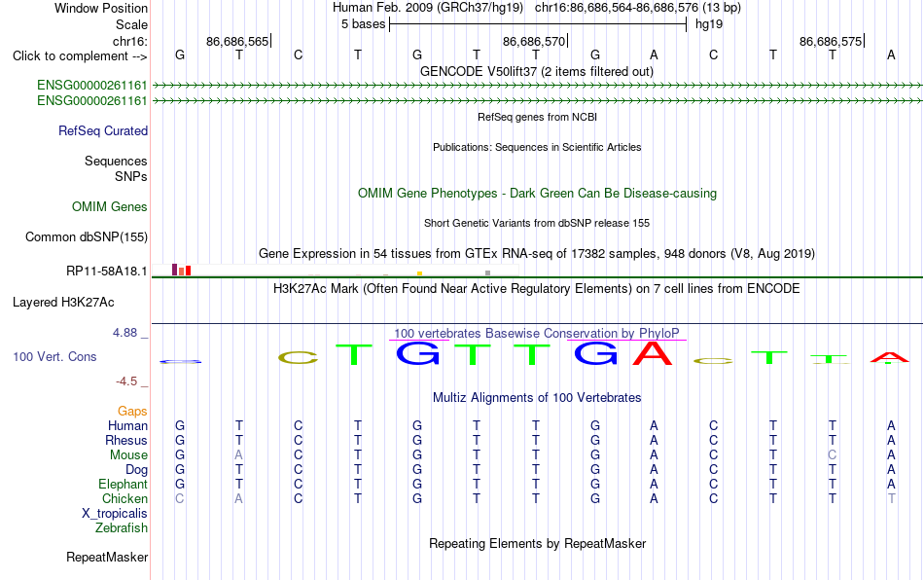Click the Sequences track label
Viewport: 924px width, 580px height.
click(x=116, y=161)
